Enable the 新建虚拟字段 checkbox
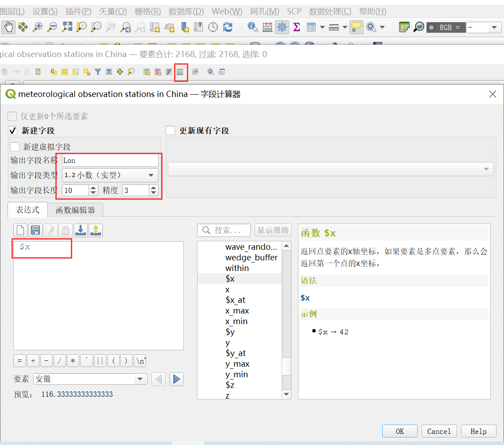The image size is (504, 445). coord(15,147)
